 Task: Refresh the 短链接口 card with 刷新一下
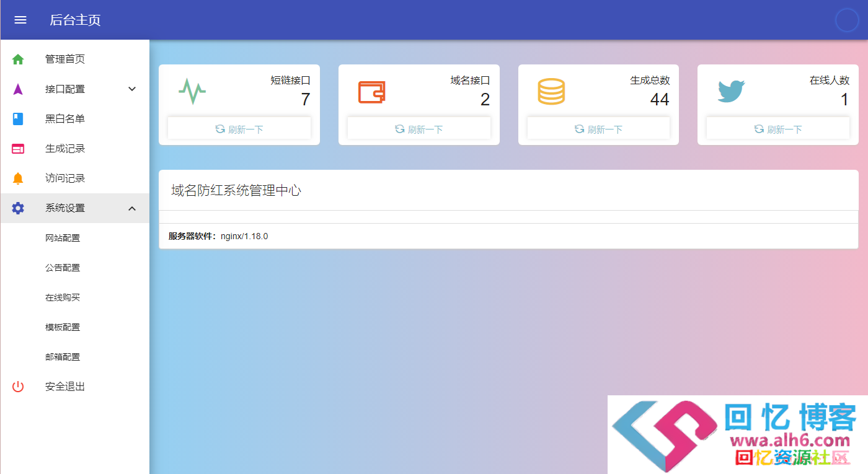click(239, 129)
